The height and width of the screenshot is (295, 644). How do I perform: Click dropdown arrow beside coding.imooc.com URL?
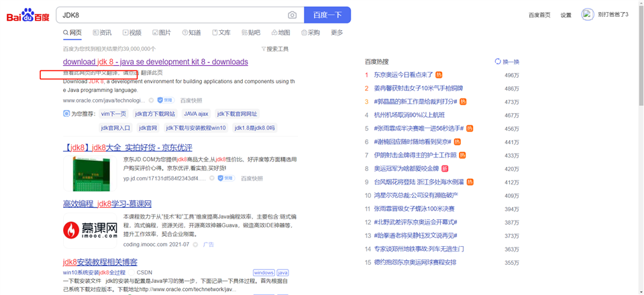click(195, 245)
